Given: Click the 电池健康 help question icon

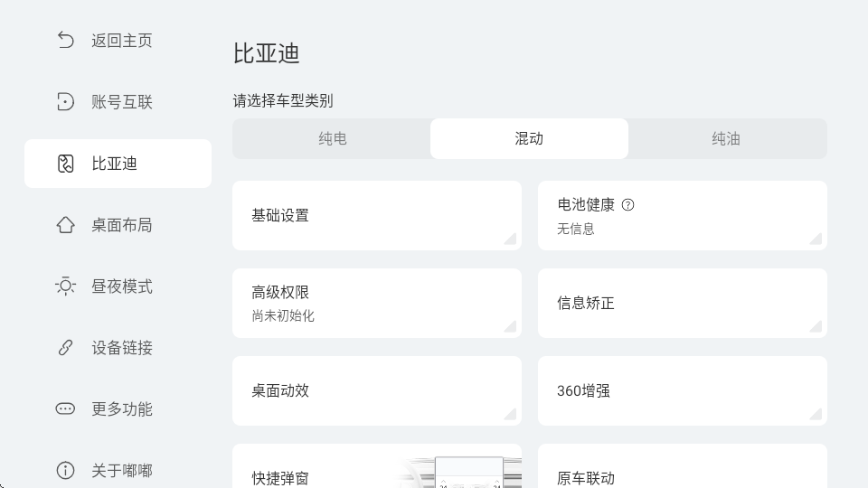Looking at the screenshot, I should pos(627,205).
